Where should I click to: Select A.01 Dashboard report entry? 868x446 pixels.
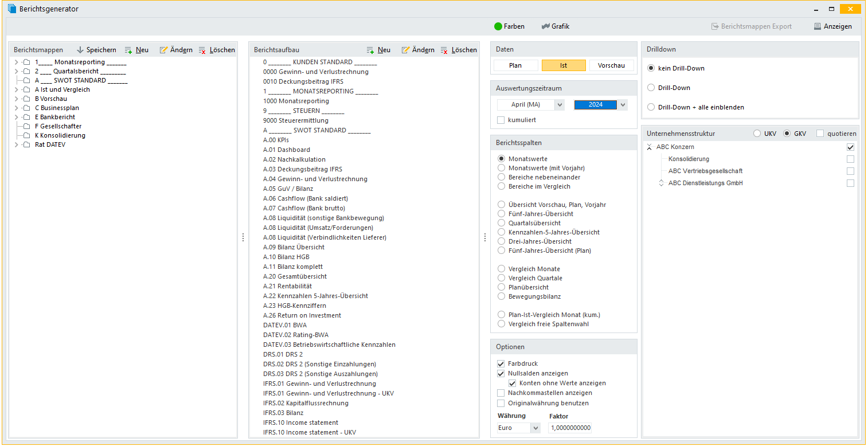tap(286, 150)
